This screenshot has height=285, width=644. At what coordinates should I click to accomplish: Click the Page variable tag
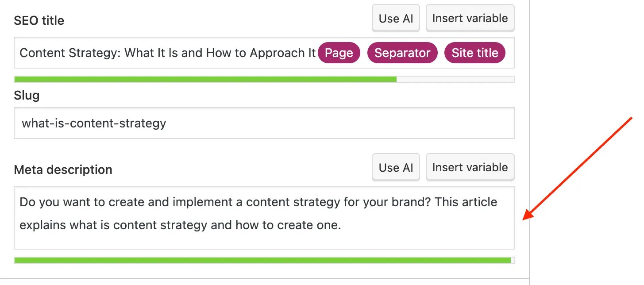click(x=339, y=53)
